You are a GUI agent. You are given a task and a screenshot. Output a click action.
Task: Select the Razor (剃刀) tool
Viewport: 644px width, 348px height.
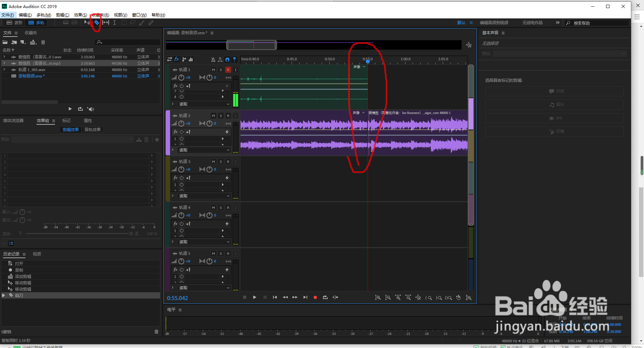pos(97,22)
